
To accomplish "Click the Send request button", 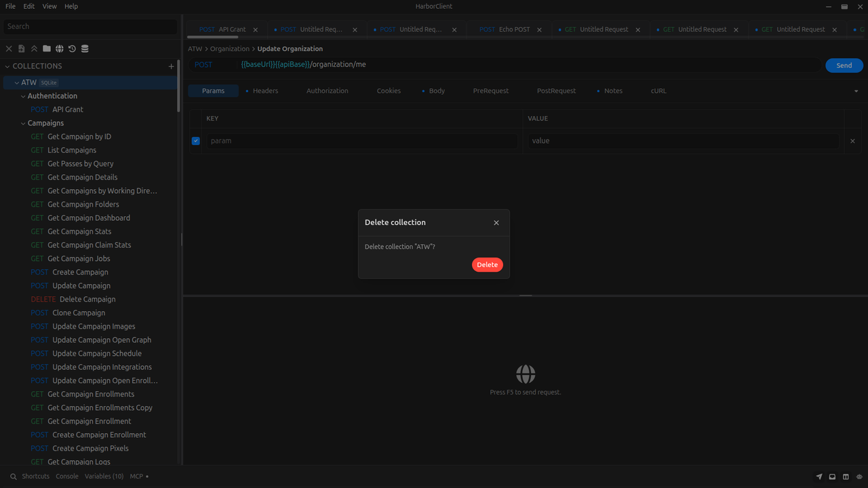I will point(844,65).
